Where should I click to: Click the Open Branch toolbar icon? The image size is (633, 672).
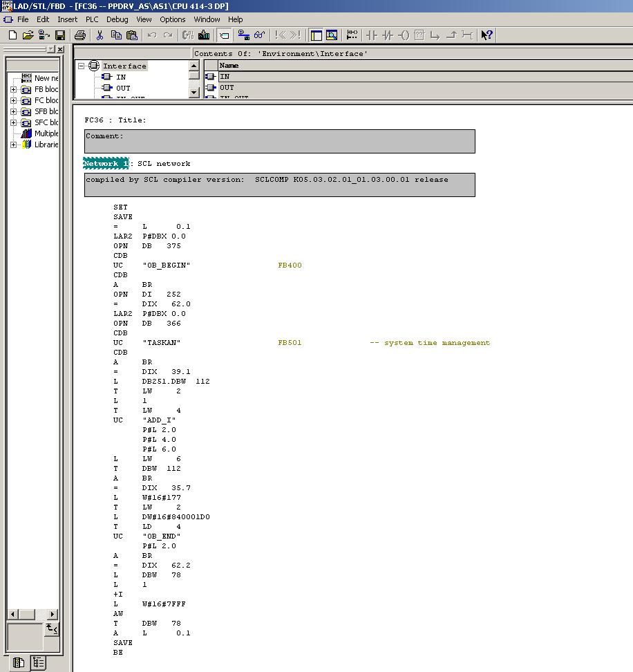point(435,35)
